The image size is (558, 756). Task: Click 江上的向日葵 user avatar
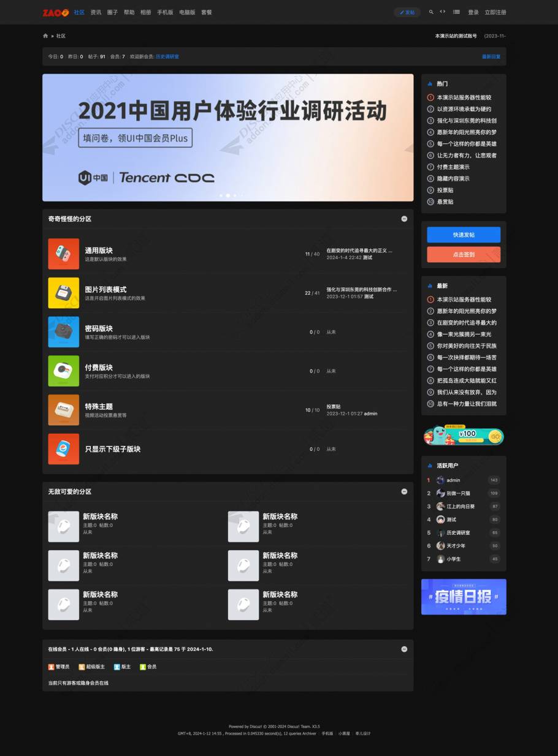tap(440, 507)
